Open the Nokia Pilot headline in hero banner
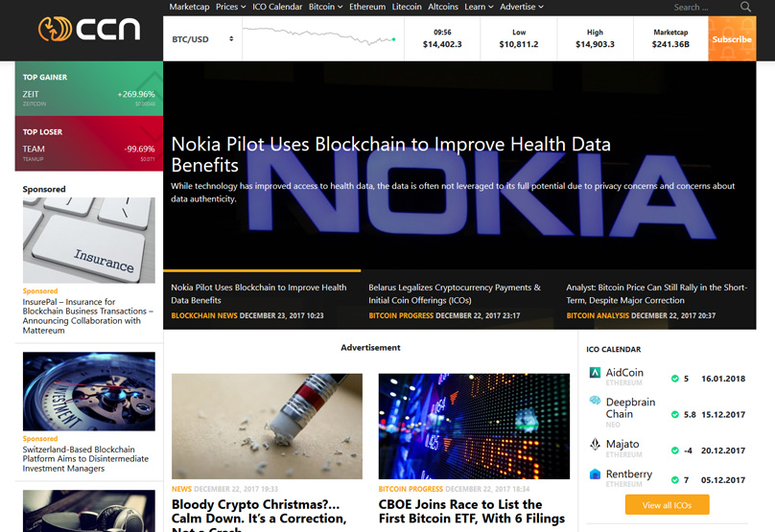This screenshot has width=775, height=532. [x=391, y=154]
